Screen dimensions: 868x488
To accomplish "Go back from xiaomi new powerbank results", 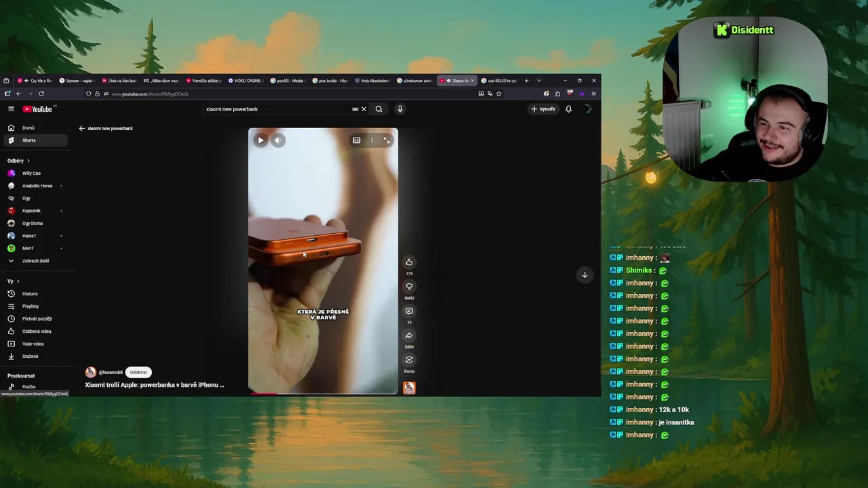I will [81, 128].
